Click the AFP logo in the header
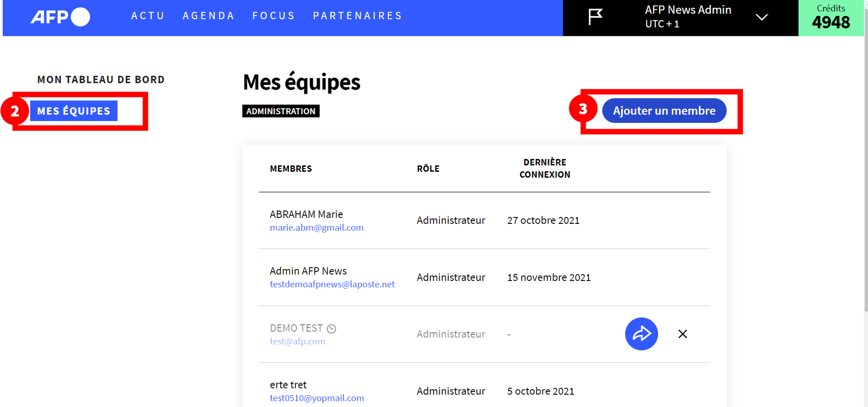The height and width of the screenshot is (407, 868). point(60,17)
